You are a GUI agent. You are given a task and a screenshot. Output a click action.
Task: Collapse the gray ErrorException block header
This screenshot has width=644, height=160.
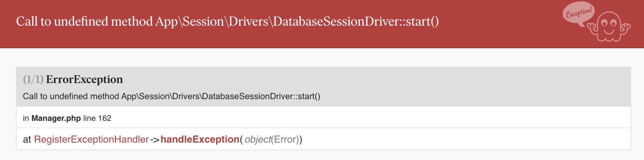[323, 87]
